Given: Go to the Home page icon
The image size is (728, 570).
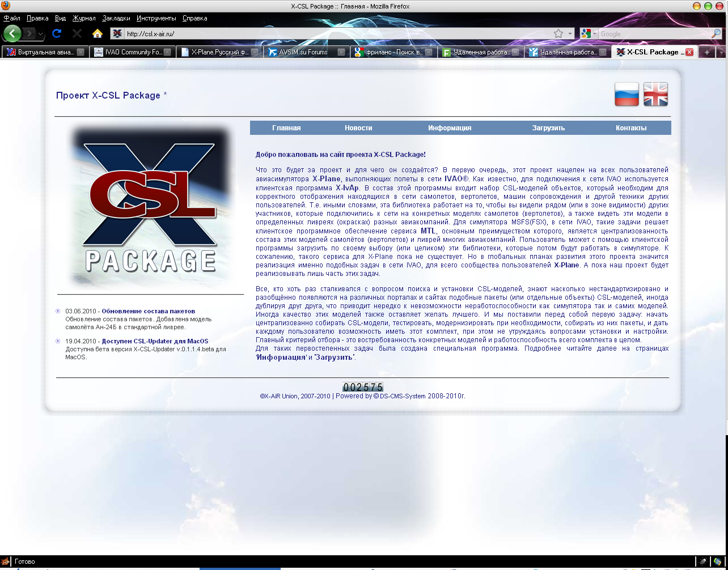Looking at the screenshot, I should 98,33.
